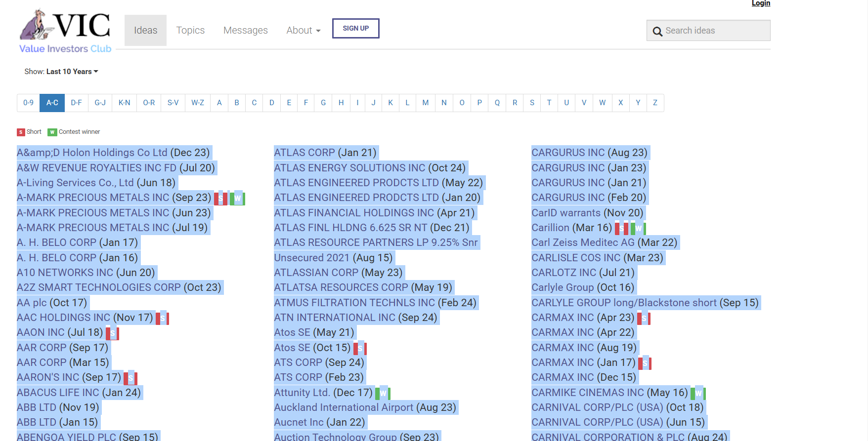Open CARLISLE COS INC idea
The width and height of the screenshot is (868, 441).
576,258
